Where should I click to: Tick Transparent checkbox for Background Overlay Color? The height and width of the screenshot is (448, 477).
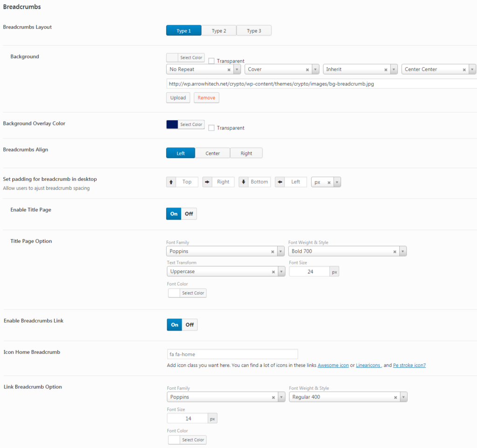click(211, 128)
